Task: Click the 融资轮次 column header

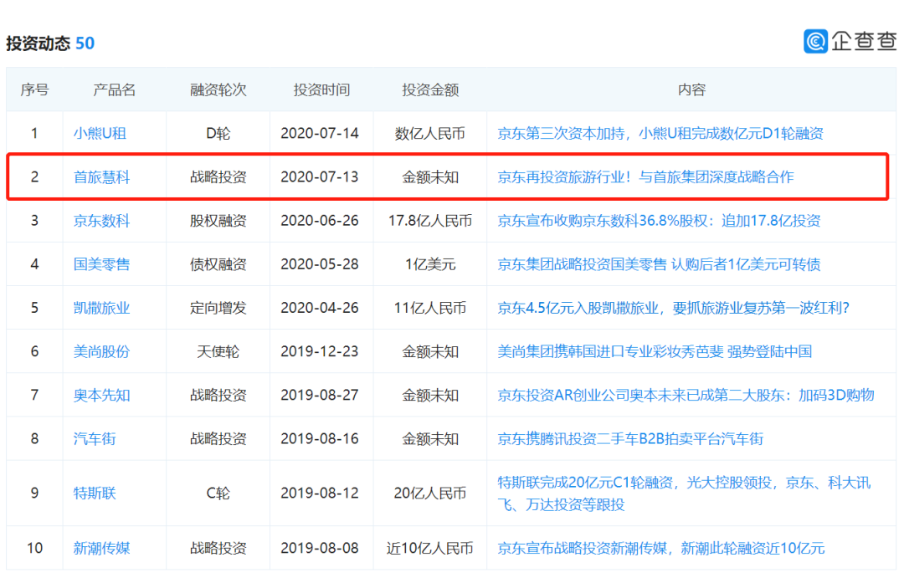Action: (x=218, y=89)
